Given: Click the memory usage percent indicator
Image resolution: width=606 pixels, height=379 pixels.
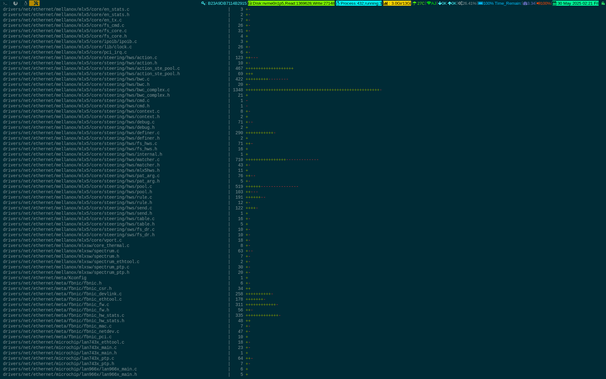Looking at the screenshot, I should (x=467, y=3).
